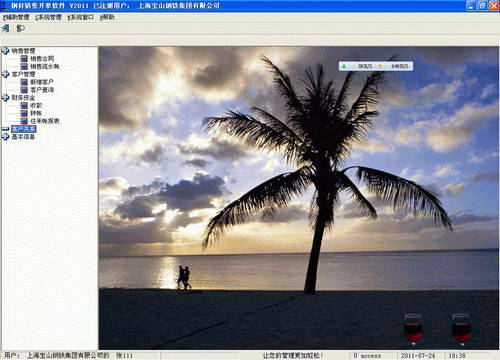Toggle the 基本信息 tree node expander
Image resolution: width=500 pixels, height=360 pixels.
[5, 136]
